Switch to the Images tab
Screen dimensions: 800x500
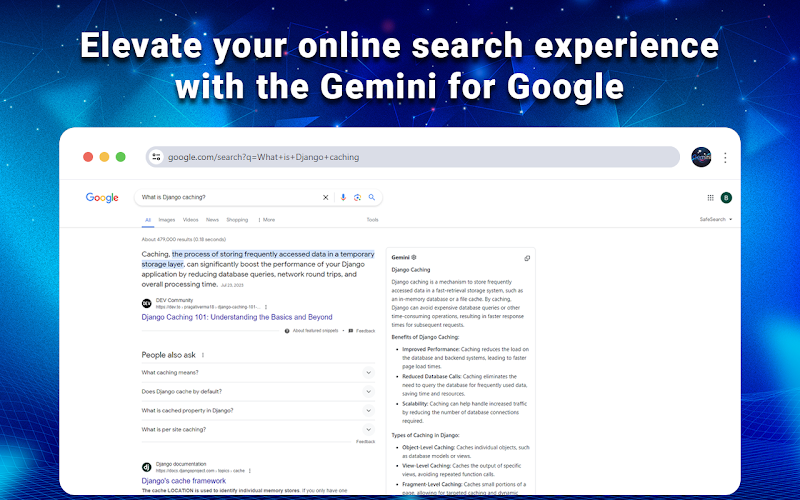167,220
